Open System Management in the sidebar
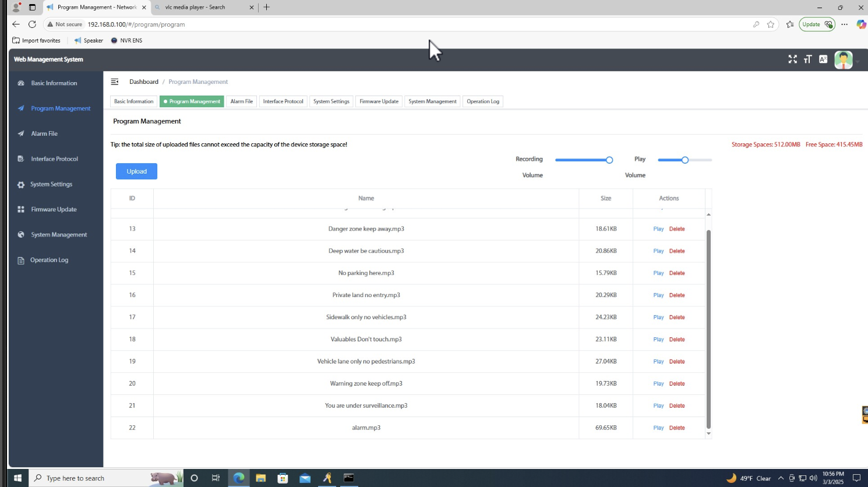Viewport: 868px width, 487px height. point(59,235)
